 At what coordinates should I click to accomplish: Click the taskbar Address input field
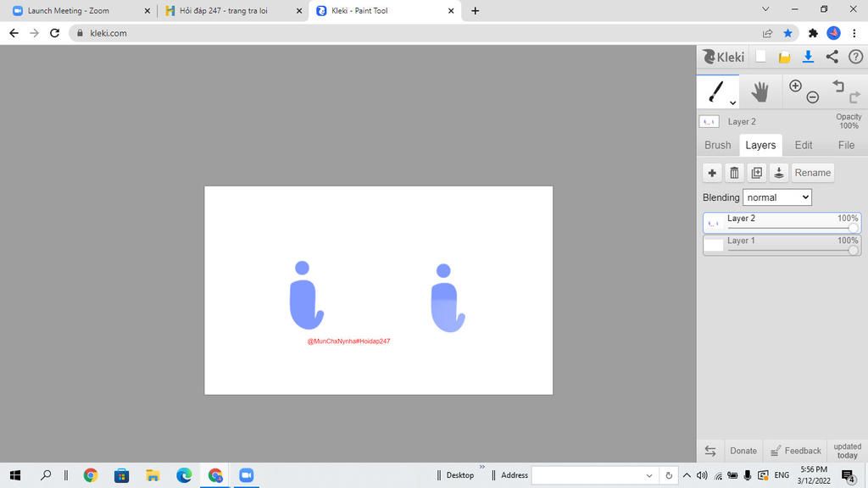(x=587, y=475)
